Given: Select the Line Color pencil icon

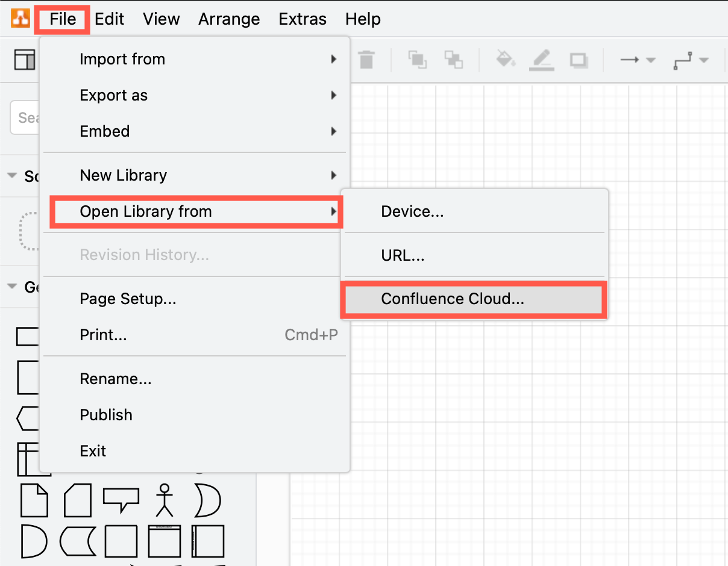Looking at the screenshot, I should coord(541,60).
